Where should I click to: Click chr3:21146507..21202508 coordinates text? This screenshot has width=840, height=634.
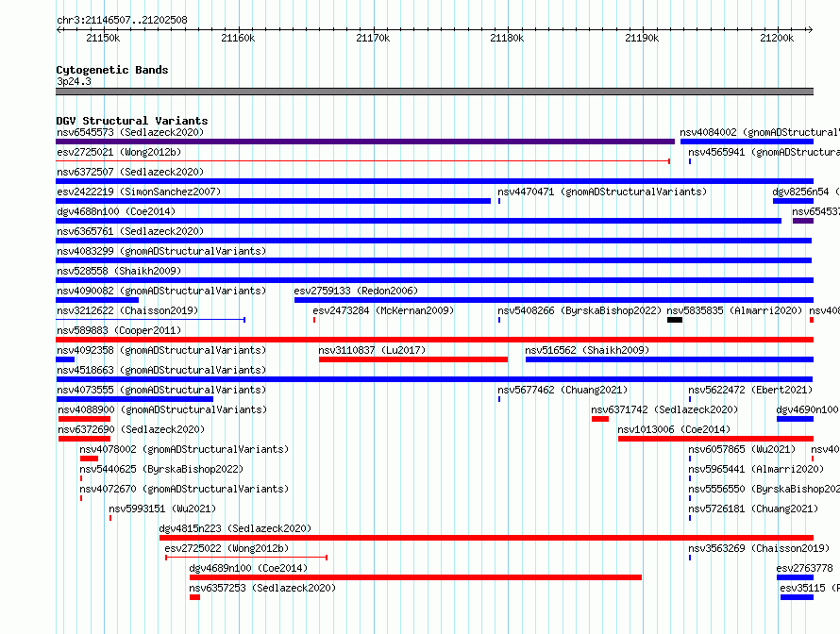[122, 20]
